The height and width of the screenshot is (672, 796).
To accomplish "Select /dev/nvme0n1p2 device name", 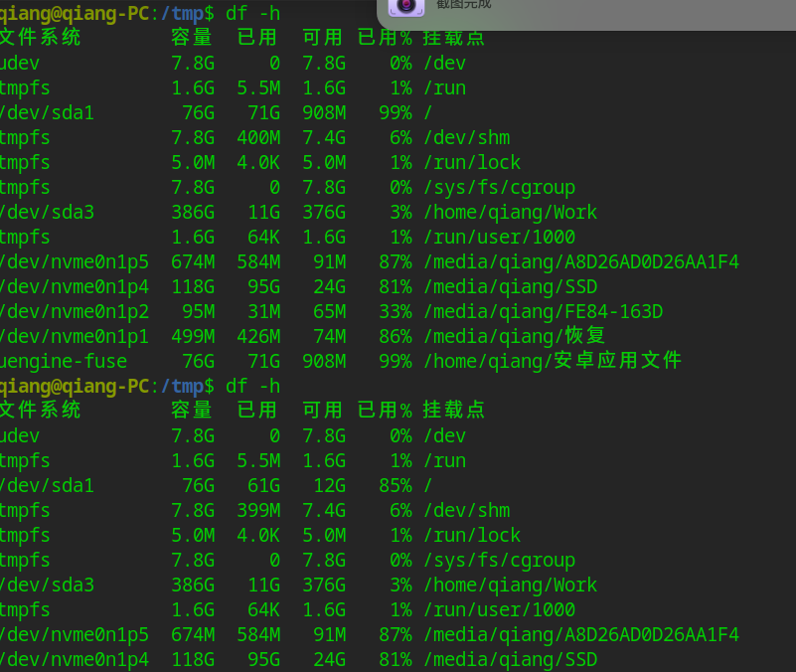I will click(x=75, y=311).
